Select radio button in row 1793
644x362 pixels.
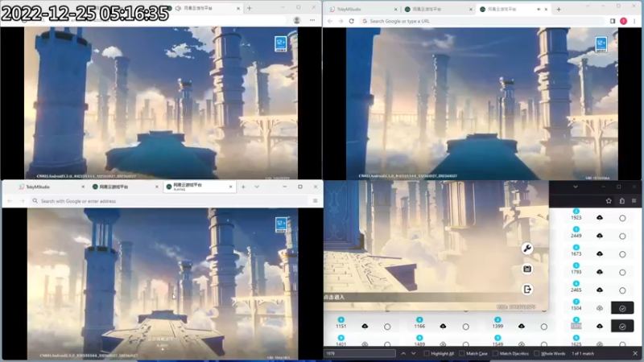[x=622, y=272]
